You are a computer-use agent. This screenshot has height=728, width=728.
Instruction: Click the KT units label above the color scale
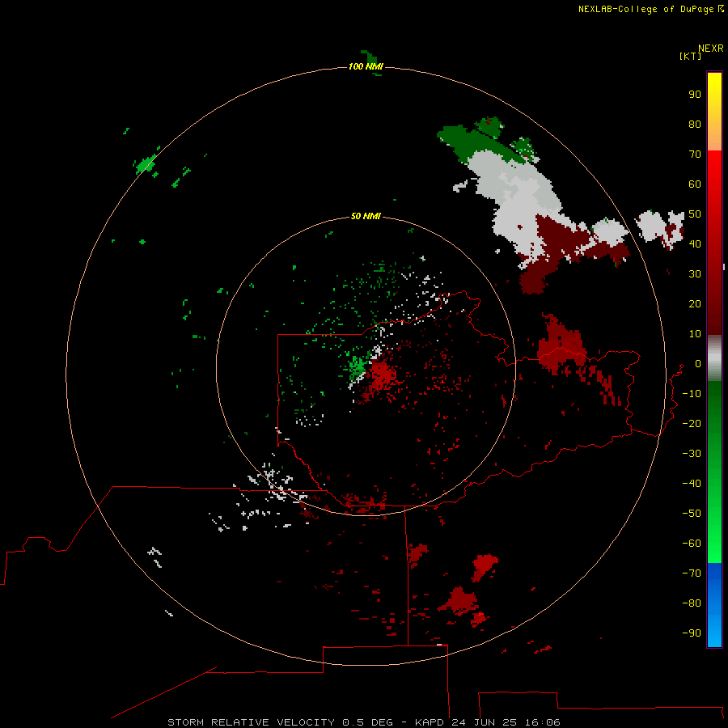(x=690, y=56)
